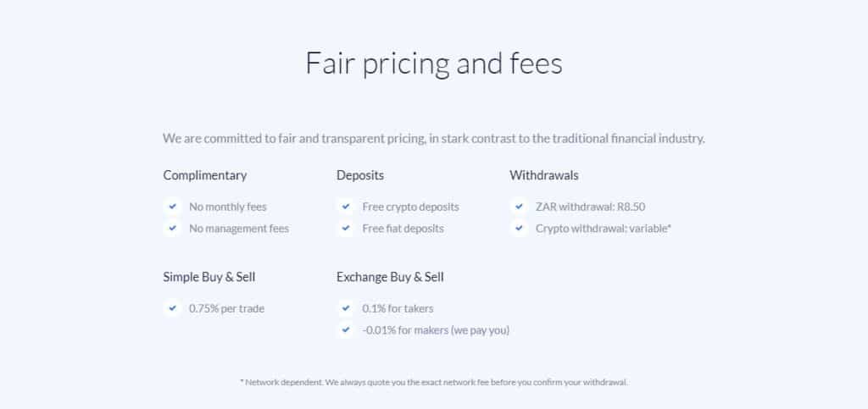Viewport: 868px width, 409px height.
Task: Select the Complimentary section heading
Action: click(205, 175)
